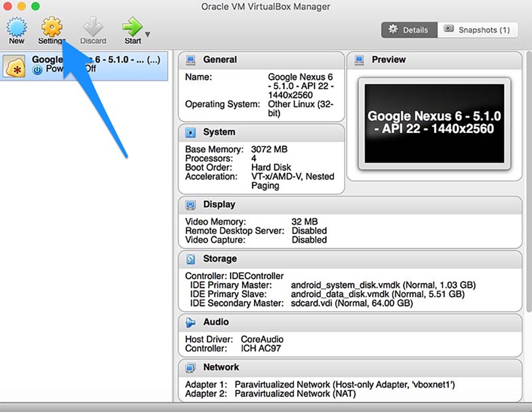
Task: Click 'VT-x/AMD-V, Nested Paging' acceleration text
Action: point(293,181)
